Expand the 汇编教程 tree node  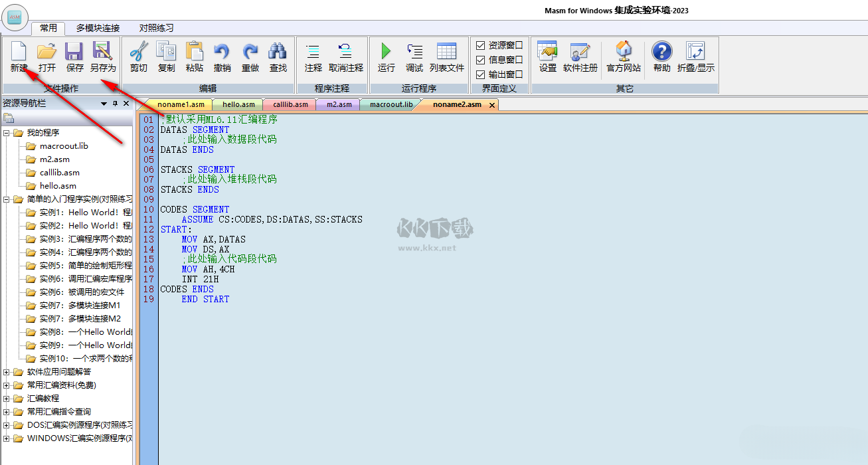click(x=7, y=399)
